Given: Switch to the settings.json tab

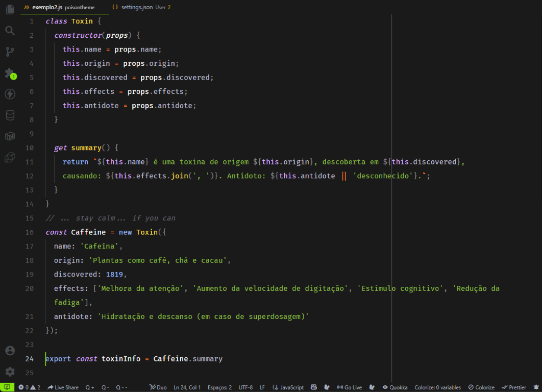Looking at the screenshot, I should (x=142, y=7).
